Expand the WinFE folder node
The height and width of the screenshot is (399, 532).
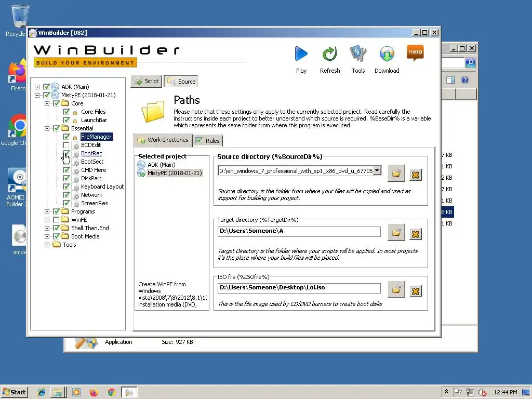point(47,220)
